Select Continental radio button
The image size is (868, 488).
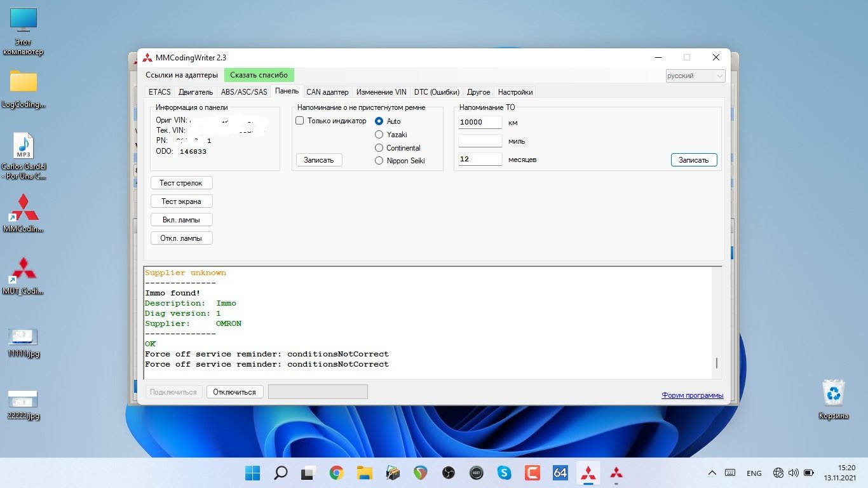[379, 147]
